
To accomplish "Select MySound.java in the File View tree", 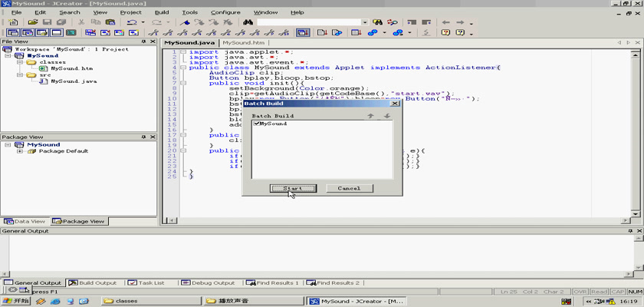I will coord(74,81).
